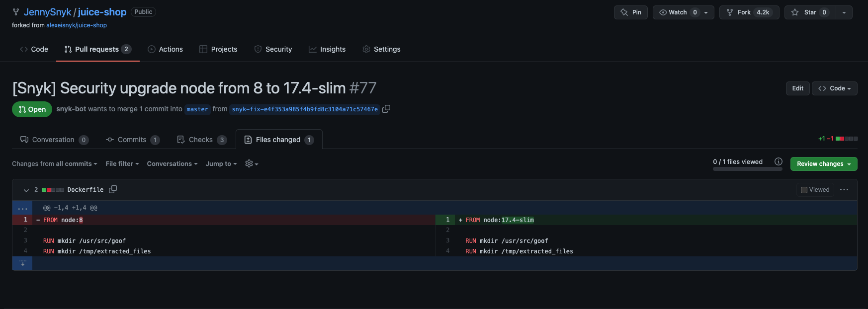This screenshot has width=868, height=309.
Task: Click the +1 −1 diffstat blocks at right
Action: click(838, 139)
